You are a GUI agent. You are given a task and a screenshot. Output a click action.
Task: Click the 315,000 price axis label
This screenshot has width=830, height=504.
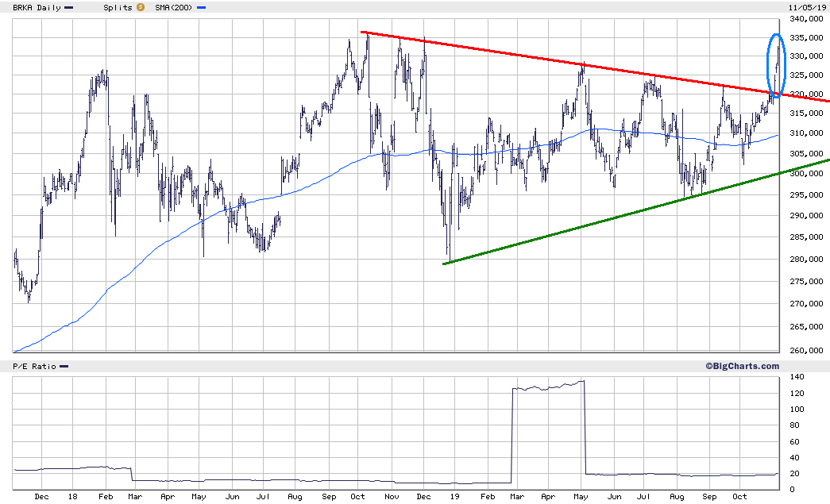point(807,113)
